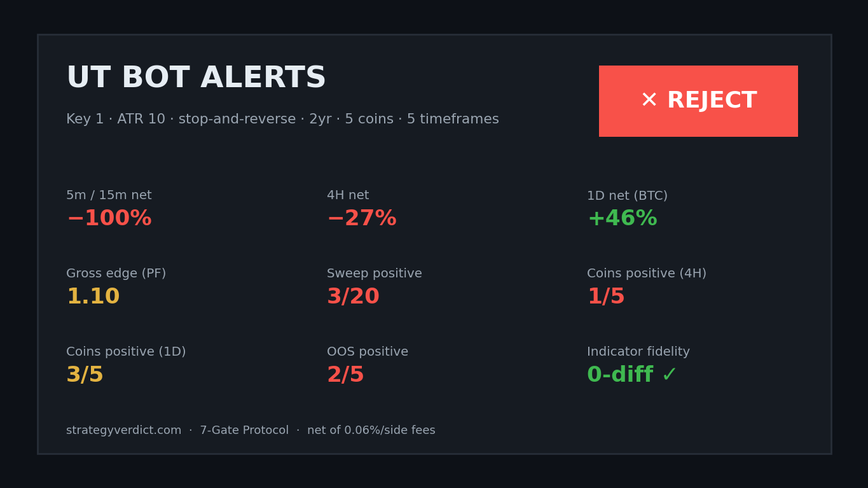Image resolution: width=868 pixels, height=488 pixels.
Task: Open the strategyverdict.com footer link
Action: pyautogui.click(x=123, y=431)
